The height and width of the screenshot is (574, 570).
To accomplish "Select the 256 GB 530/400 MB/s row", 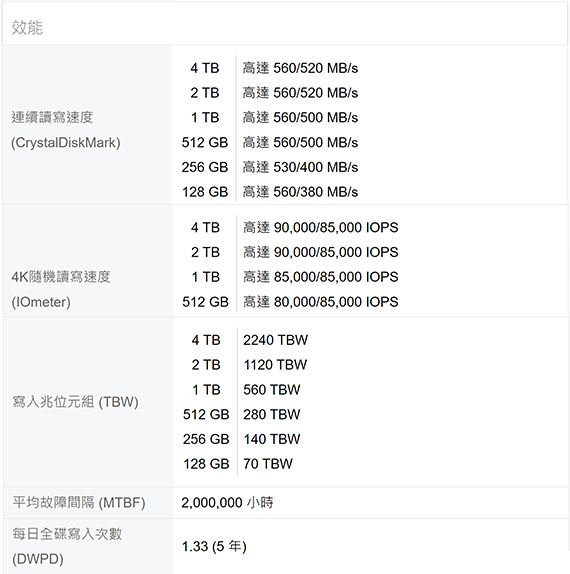I will pos(270,167).
